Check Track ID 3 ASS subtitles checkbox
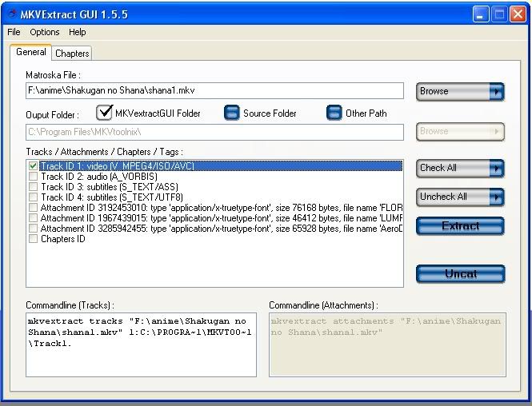This screenshot has height=406, width=532. 33,187
